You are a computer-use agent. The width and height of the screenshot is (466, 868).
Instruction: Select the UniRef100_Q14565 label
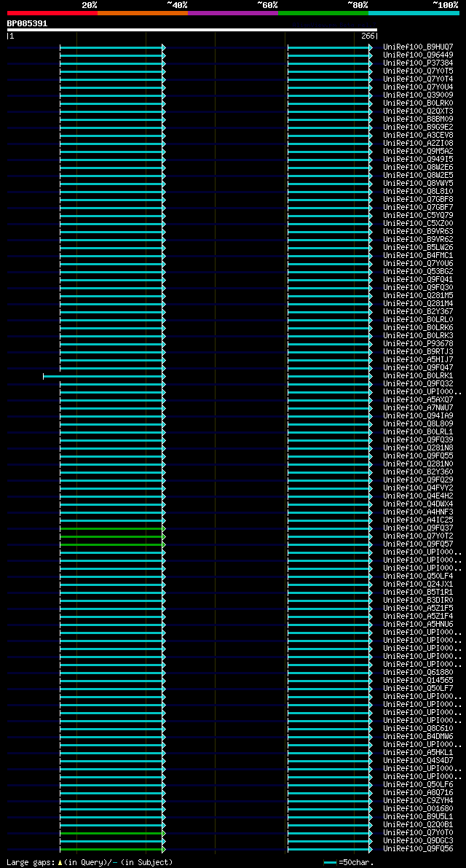point(418,681)
